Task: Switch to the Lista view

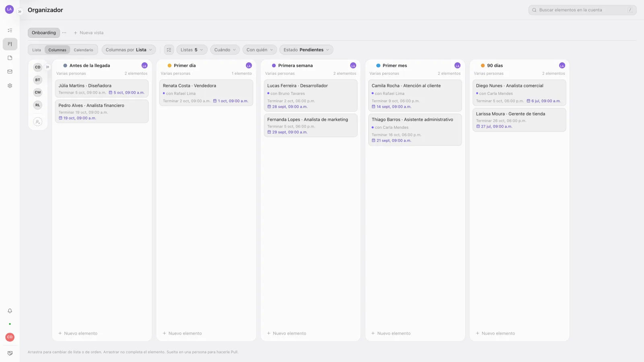Action: tap(37, 50)
